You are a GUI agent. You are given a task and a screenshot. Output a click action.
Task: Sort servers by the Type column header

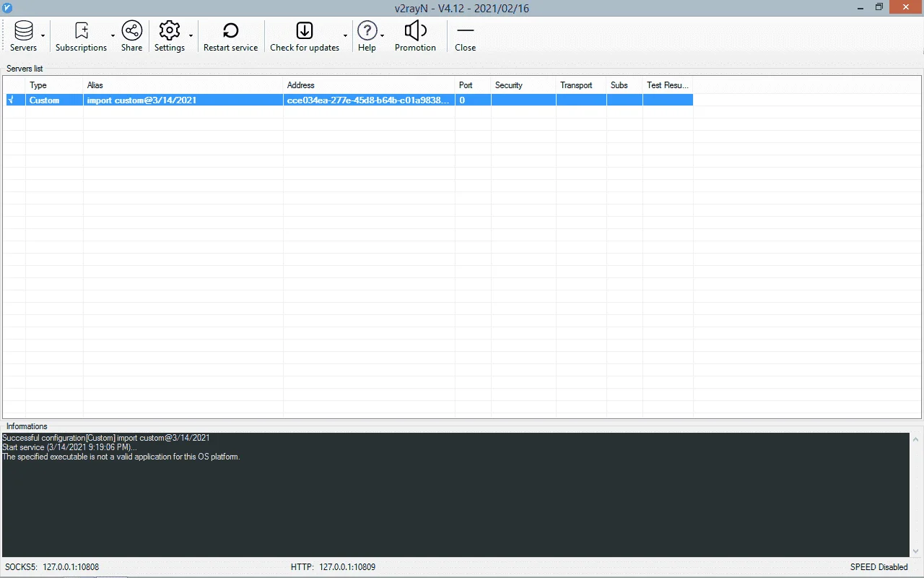pyautogui.click(x=54, y=85)
